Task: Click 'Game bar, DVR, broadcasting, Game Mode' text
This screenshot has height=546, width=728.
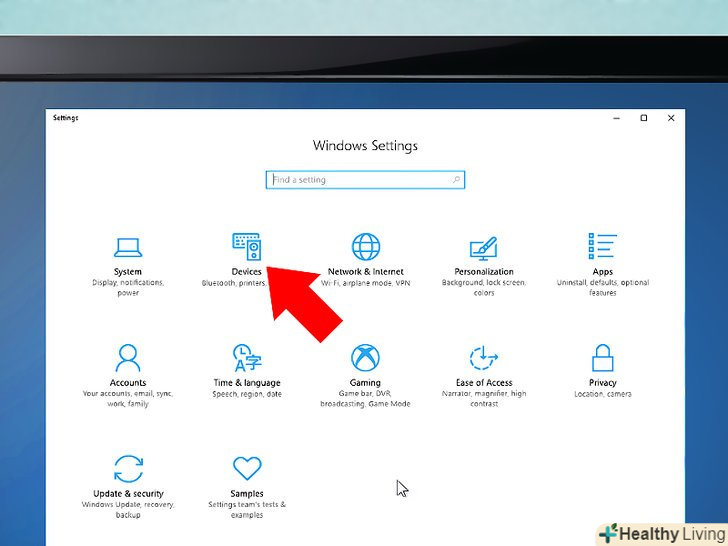Action: coord(365,399)
